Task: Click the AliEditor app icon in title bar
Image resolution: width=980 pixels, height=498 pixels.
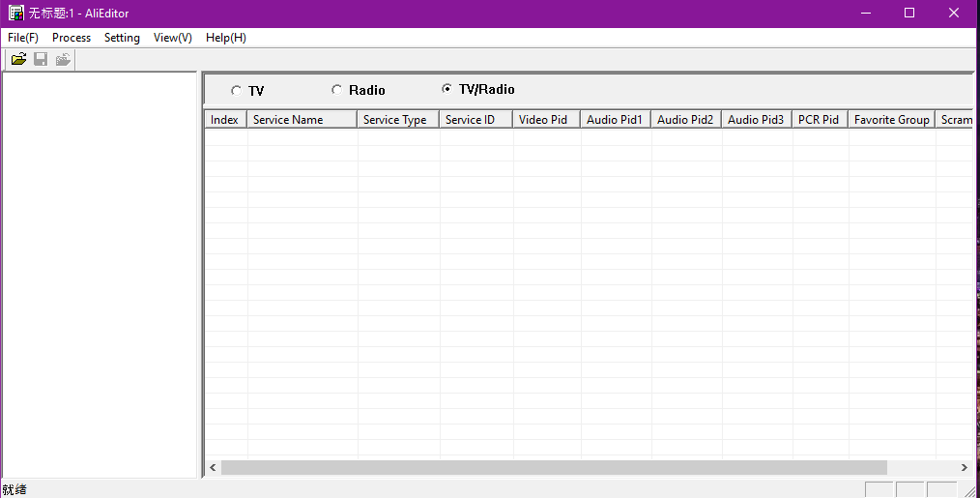Action: pyautogui.click(x=15, y=13)
